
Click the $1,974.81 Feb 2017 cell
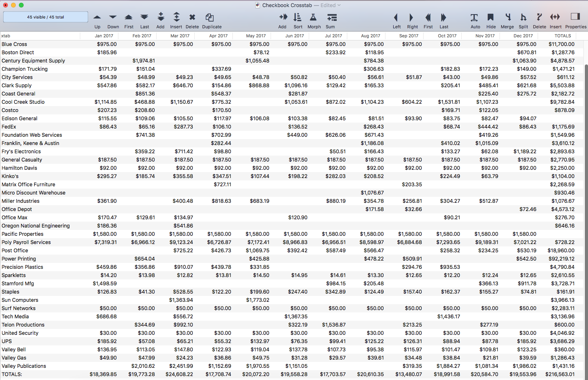(144, 61)
